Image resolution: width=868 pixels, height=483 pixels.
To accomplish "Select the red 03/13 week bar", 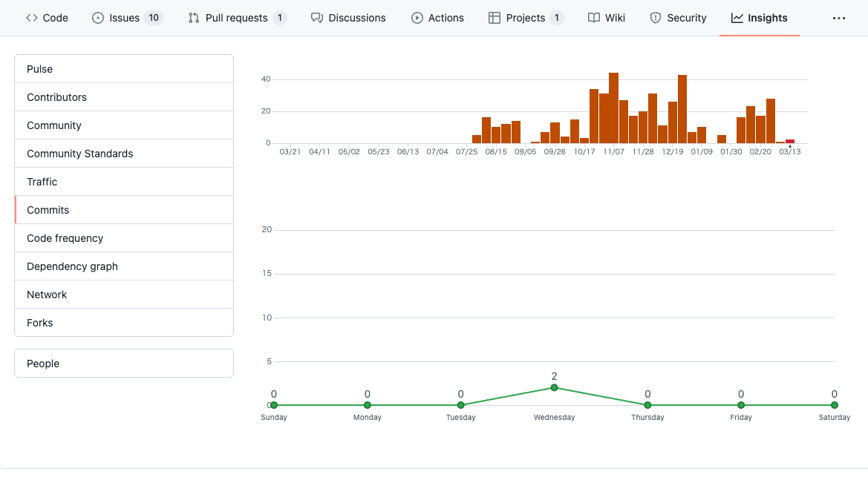I will [790, 142].
